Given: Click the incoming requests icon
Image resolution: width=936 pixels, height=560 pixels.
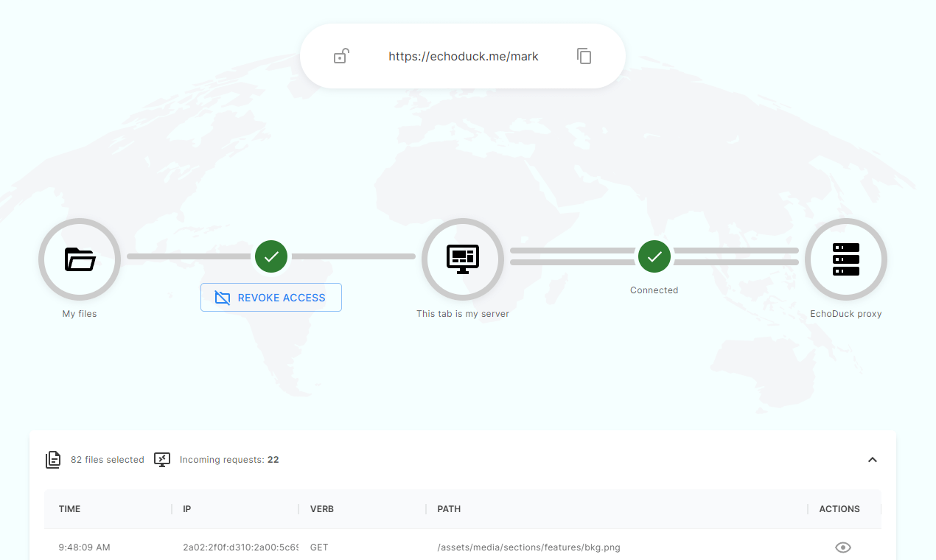Looking at the screenshot, I should point(161,459).
